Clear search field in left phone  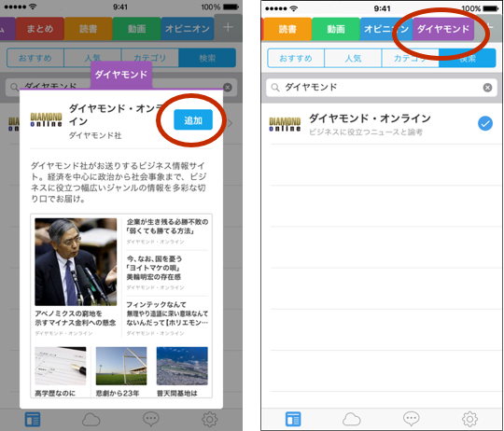[x=228, y=88]
